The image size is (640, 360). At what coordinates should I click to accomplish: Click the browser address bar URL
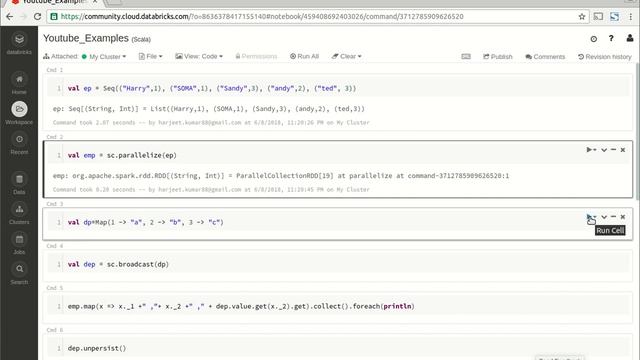pyautogui.click(x=262, y=17)
